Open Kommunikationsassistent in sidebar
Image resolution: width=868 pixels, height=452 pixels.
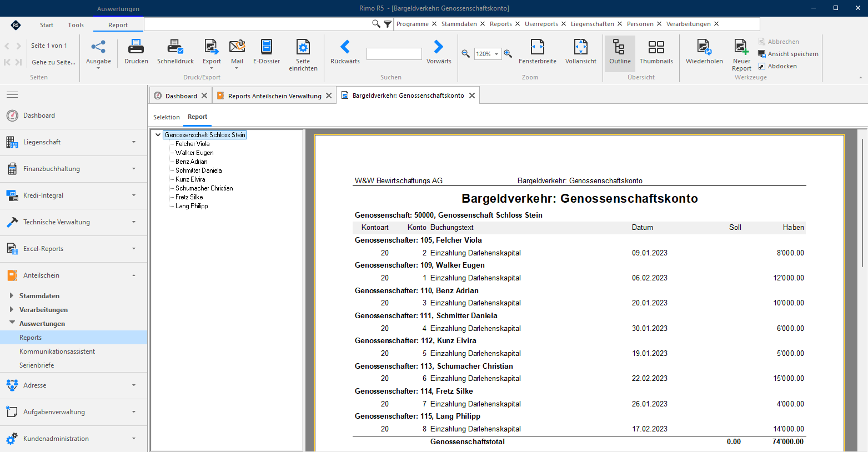coord(57,351)
